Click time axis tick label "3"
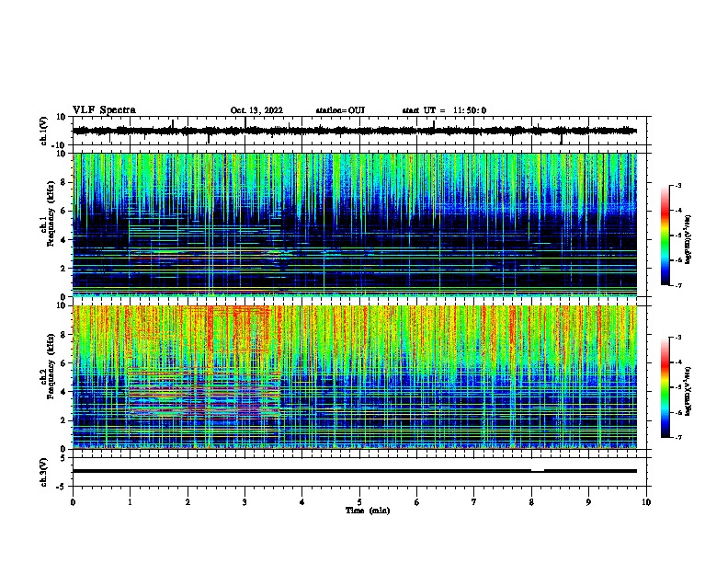This screenshot has height=563, width=728. (245, 502)
